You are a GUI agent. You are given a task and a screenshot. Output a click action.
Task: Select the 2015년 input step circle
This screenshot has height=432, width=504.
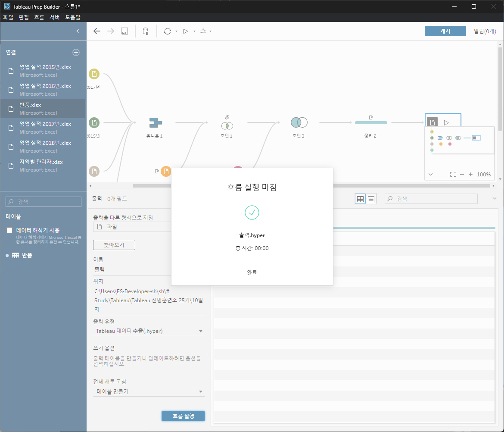tap(94, 122)
